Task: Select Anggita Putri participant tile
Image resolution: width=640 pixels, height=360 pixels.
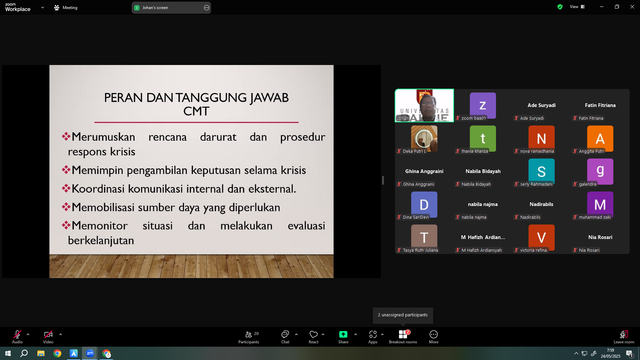Action: tap(600, 138)
